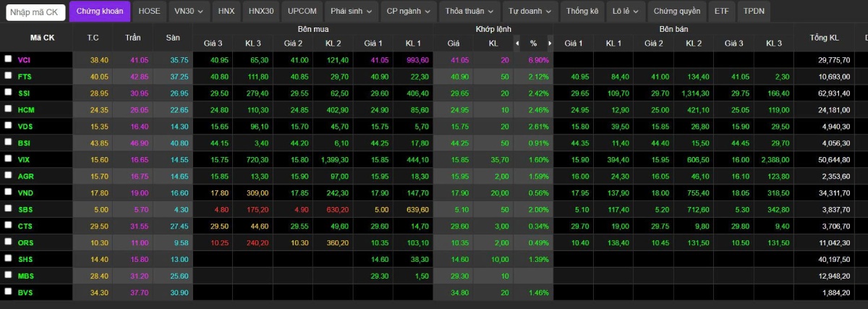868x309 pixels.
Task: Toggle the CTS row checkbox
Action: pos(8,225)
